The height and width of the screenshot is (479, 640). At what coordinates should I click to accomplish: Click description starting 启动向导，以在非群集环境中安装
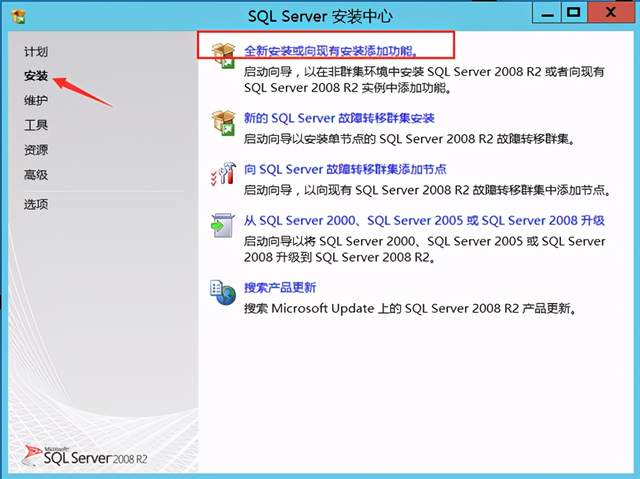click(x=424, y=80)
